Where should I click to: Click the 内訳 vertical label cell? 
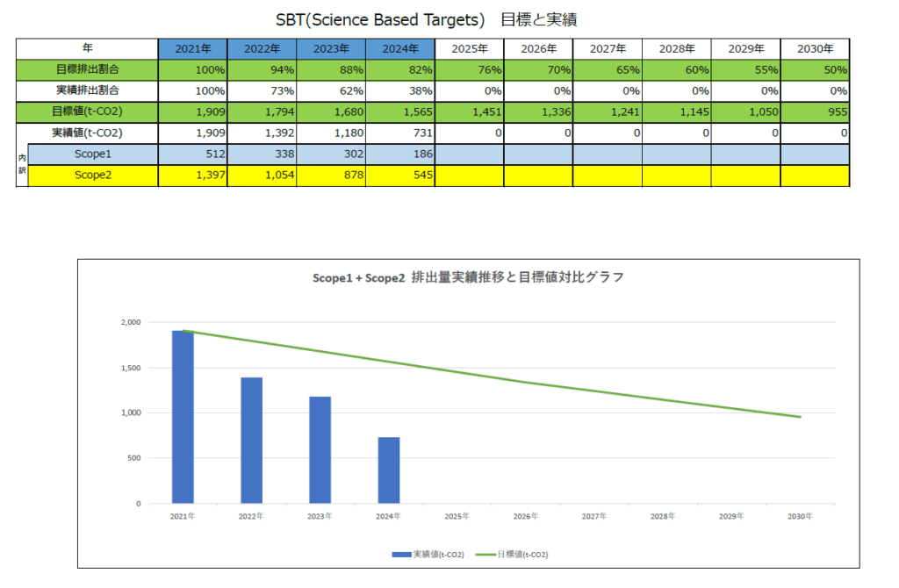pyautogui.click(x=22, y=164)
